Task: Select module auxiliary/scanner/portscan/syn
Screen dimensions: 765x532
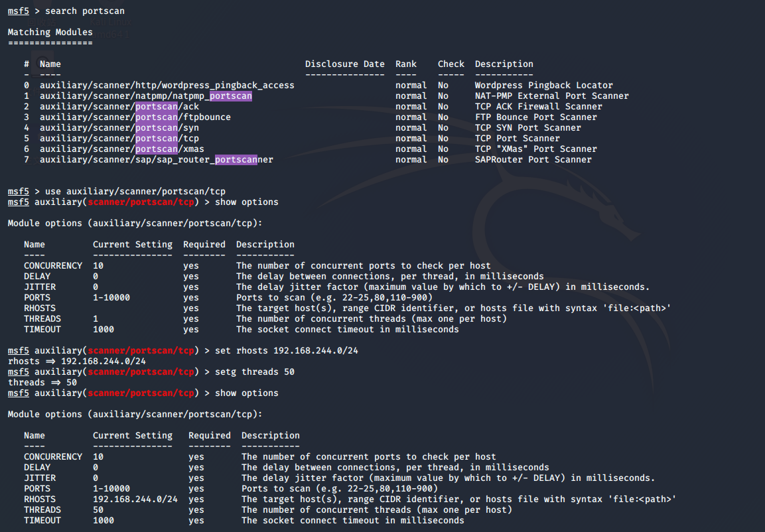Action: pyautogui.click(x=119, y=128)
